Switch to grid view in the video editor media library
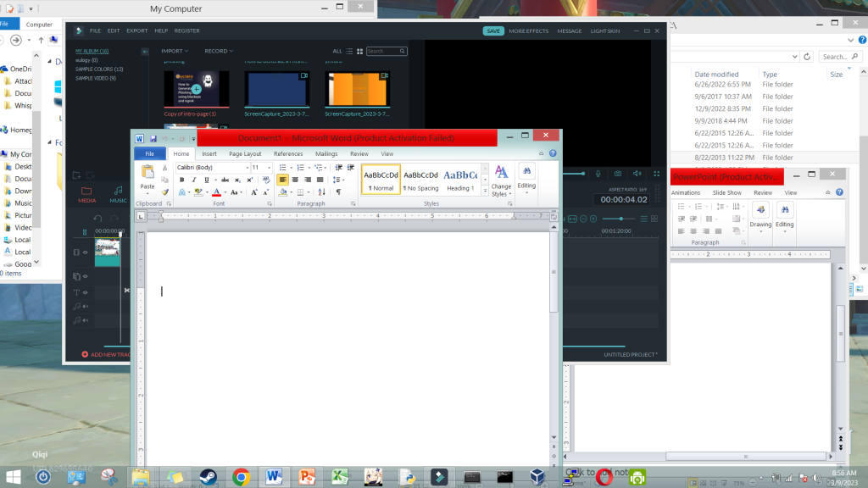The width and height of the screenshot is (868, 488). [x=359, y=51]
